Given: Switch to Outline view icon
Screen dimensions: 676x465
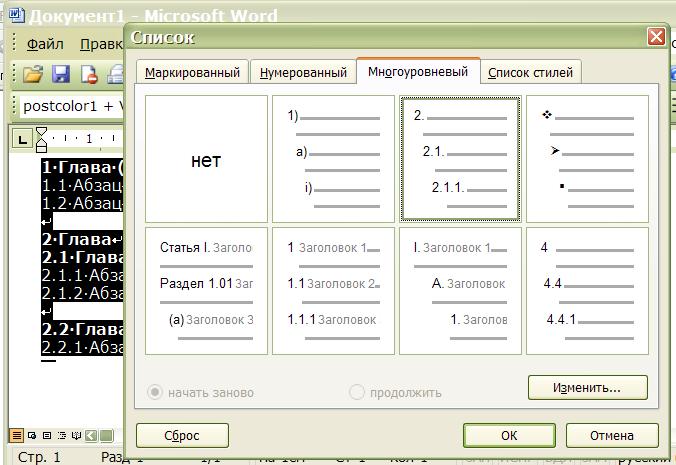Looking at the screenshot, I should 61,435.
